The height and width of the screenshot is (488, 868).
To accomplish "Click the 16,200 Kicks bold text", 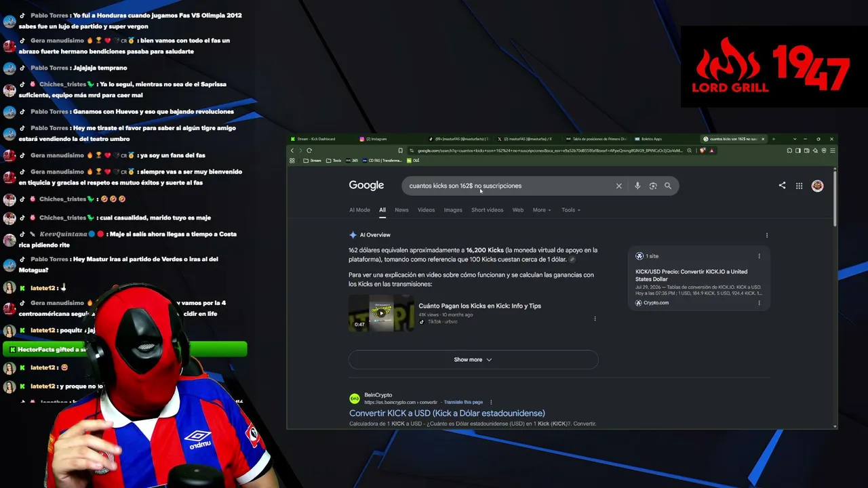I will point(485,250).
